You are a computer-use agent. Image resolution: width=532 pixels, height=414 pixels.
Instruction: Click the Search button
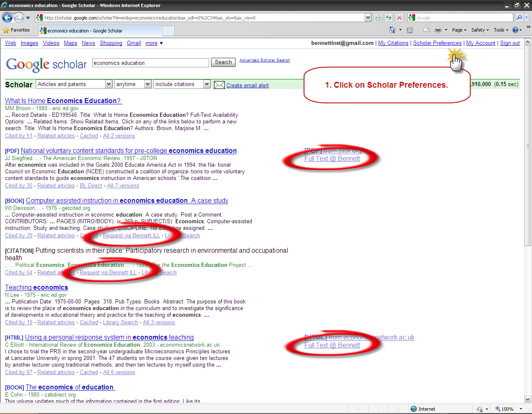click(223, 62)
